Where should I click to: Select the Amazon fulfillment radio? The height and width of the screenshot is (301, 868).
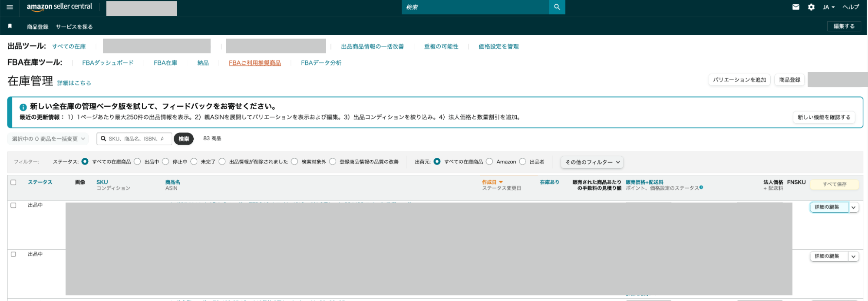tap(489, 161)
